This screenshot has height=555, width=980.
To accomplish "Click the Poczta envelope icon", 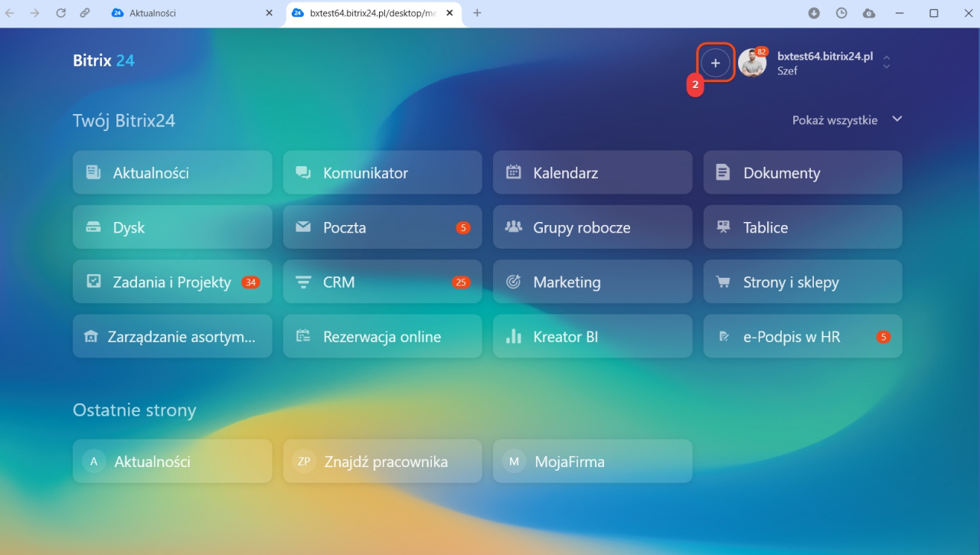I will pyautogui.click(x=303, y=227).
